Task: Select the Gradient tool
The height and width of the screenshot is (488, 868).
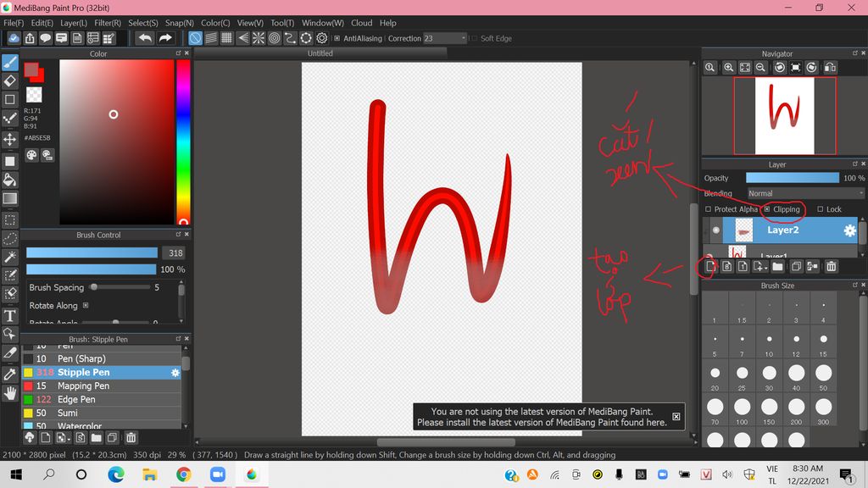Action: pyautogui.click(x=10, y=198)
